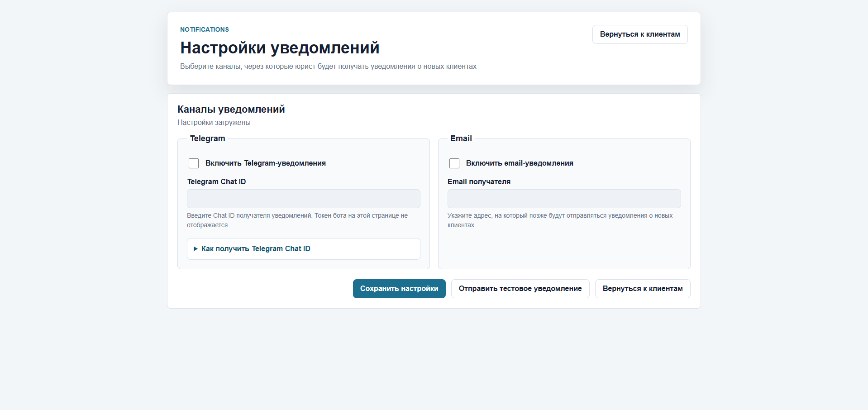Enable the email notifications checkbox
This screenshot has width=868, height=410.
point(454,163)
